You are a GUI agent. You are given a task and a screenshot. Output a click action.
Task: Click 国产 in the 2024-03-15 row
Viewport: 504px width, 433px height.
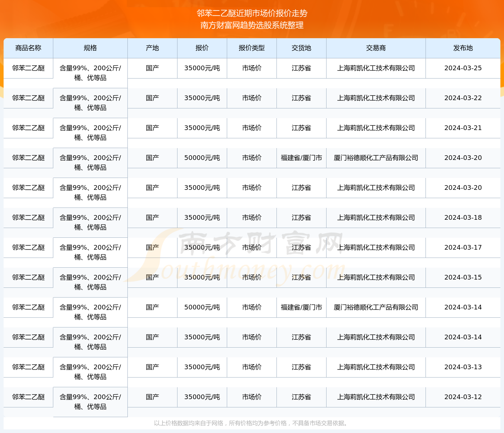[x=153, y=277]
